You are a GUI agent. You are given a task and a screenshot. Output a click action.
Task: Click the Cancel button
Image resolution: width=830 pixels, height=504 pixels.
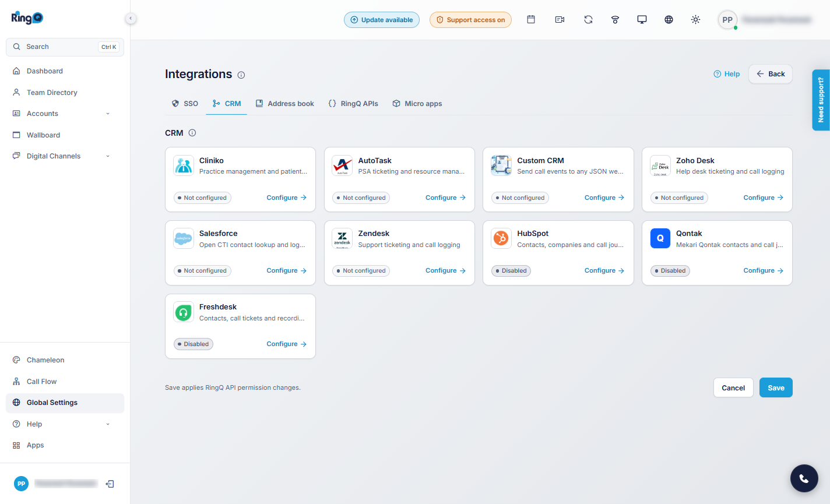[x=733, y=388]
